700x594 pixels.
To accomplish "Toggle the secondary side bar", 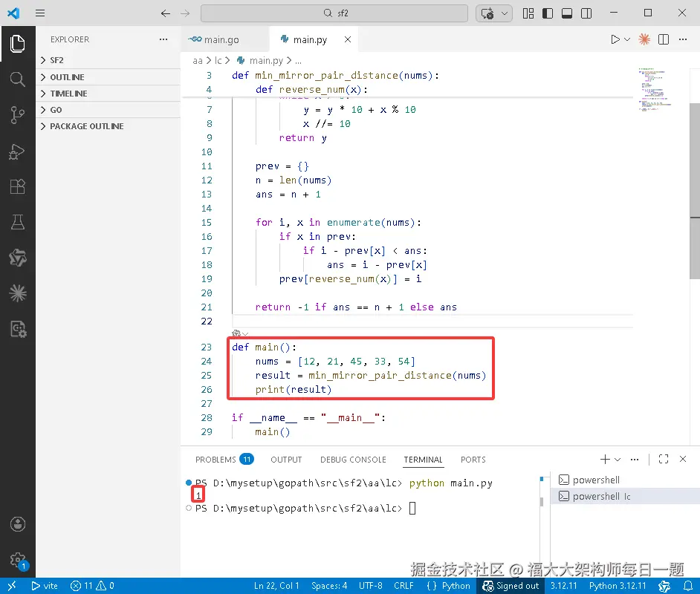I will [x=586, y=13].
